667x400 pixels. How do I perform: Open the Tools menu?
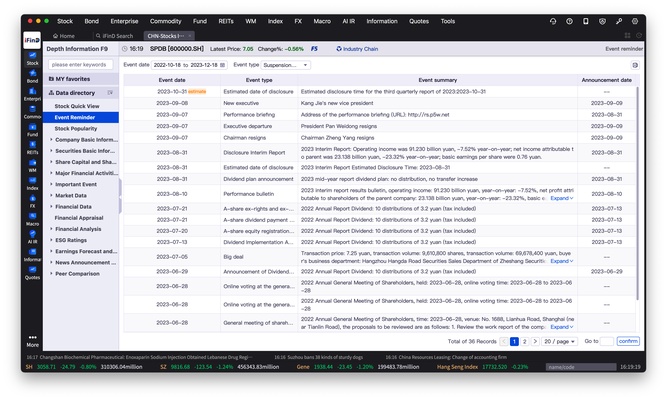click(x=448, y=21)
